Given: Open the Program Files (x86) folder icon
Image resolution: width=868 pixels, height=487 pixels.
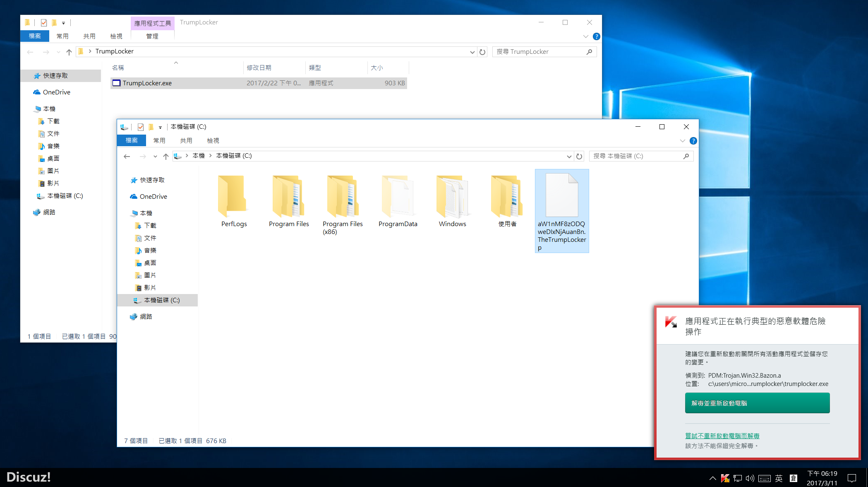Looking at the screenshot, I should [x=343, y=196].
